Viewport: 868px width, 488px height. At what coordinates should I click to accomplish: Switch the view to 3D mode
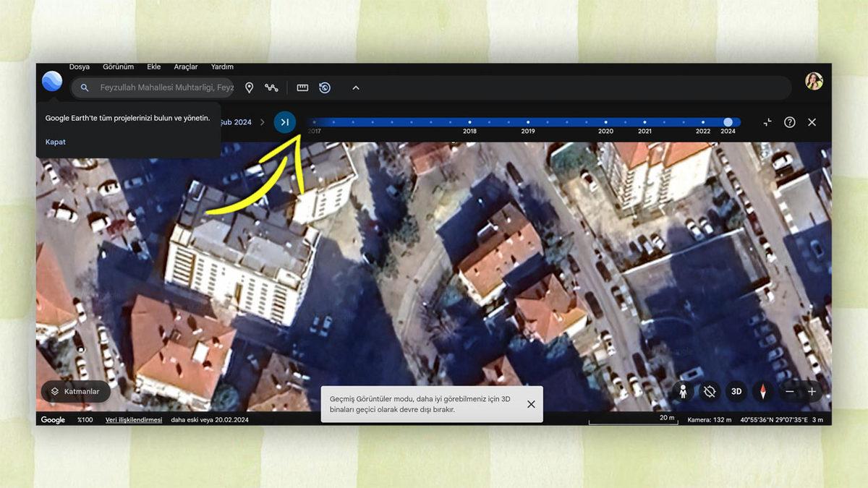[x=736, y=391]
